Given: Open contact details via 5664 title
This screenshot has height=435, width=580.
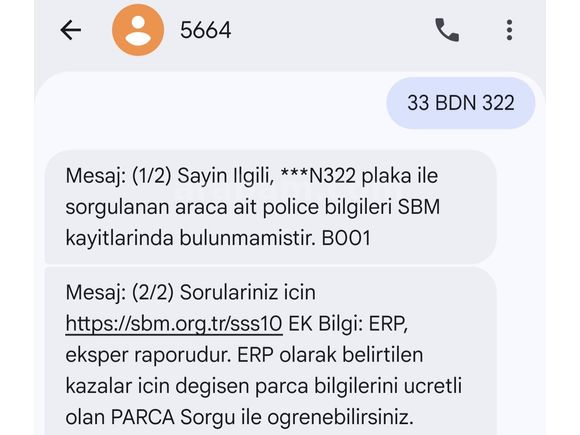Looking at the screenshot, I should click(x=206, y=30).
